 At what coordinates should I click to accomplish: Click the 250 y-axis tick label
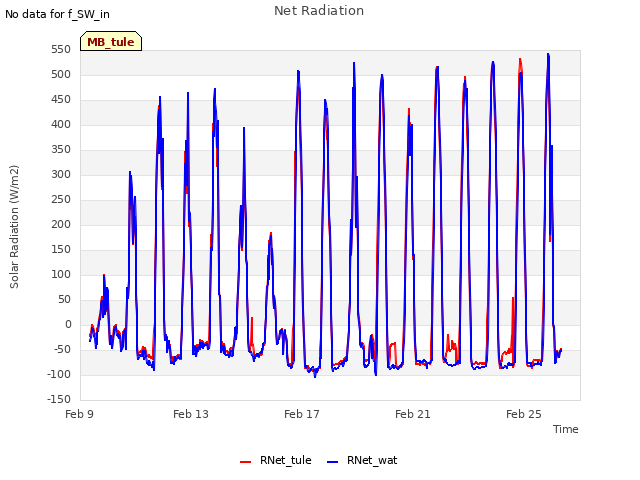click(x=61, y=200)
